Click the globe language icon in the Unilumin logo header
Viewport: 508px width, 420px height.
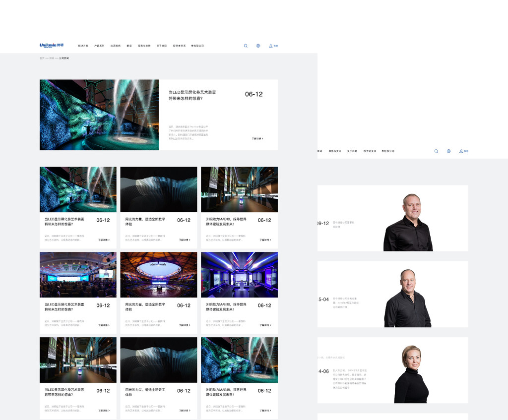tap(258, 46)
